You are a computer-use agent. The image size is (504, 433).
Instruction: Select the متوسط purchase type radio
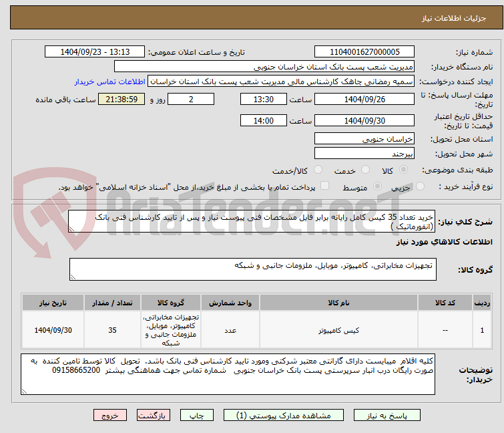tap(377, 186)
